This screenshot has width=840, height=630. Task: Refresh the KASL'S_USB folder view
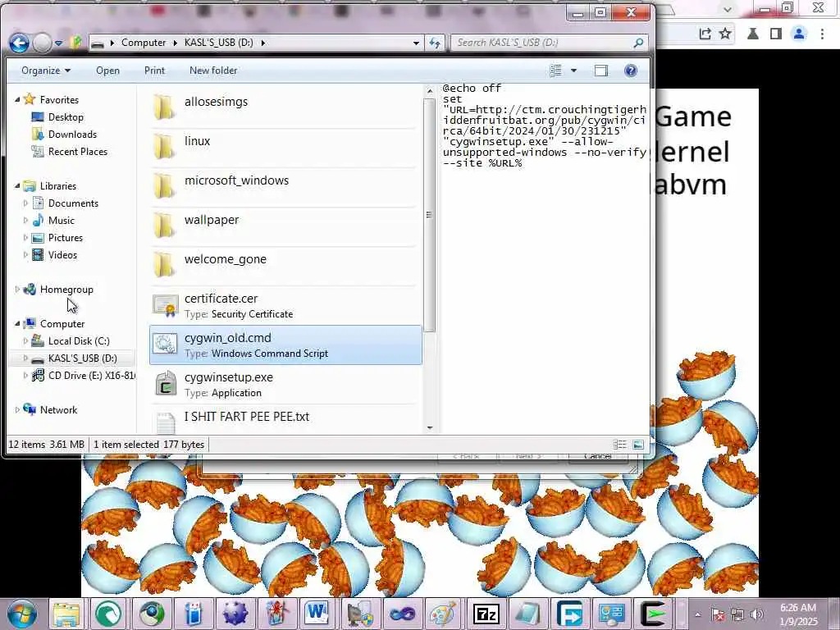435,43
